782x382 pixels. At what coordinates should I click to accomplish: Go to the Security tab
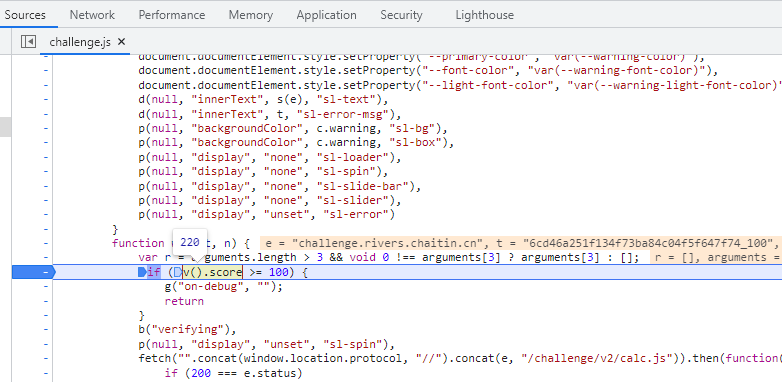tap(401, 15)
